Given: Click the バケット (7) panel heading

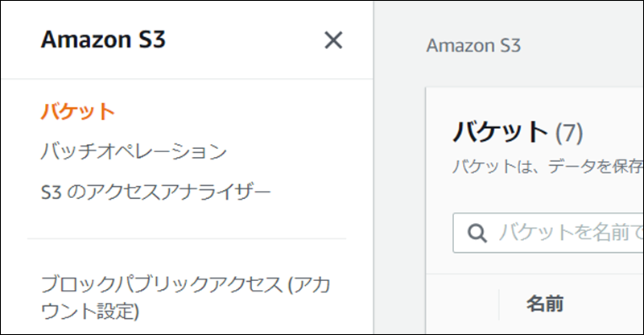Looking at the screenshot, I should pyautogui.click(x=518, y=132).
